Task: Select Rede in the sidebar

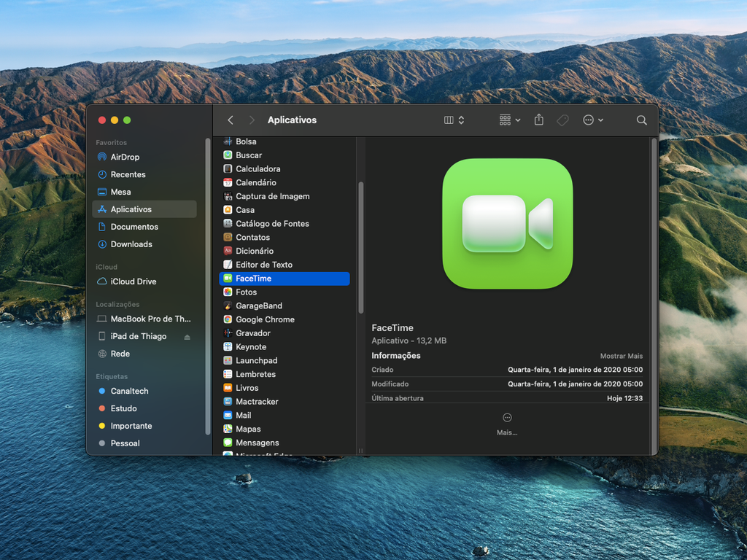Action: (144, 354)
